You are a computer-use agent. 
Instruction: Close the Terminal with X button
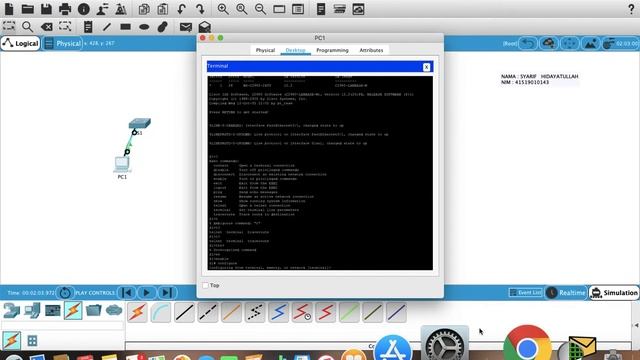point(426,67)
